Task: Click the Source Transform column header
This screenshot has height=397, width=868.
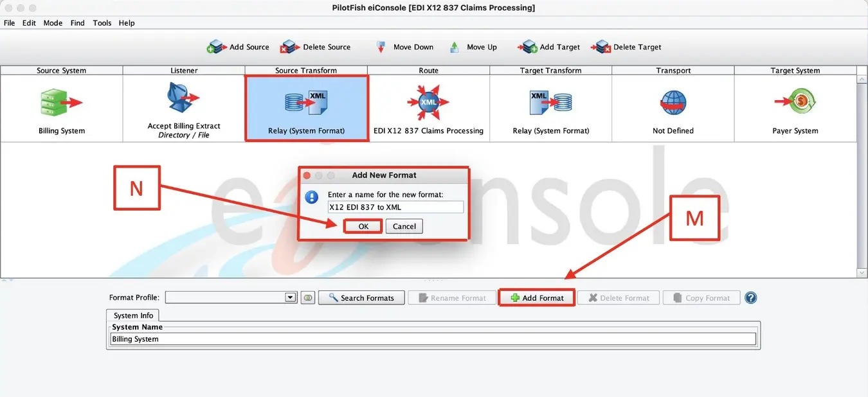Action: 306,71
